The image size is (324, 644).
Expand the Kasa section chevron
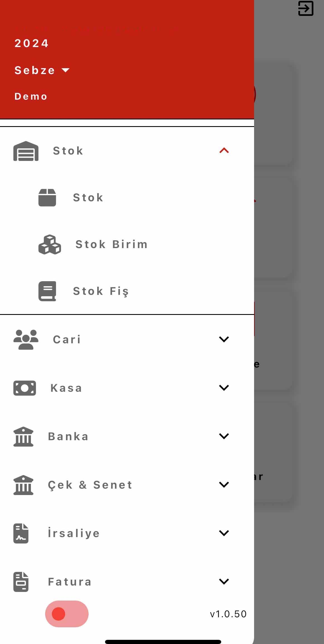(x=224, y=388)
